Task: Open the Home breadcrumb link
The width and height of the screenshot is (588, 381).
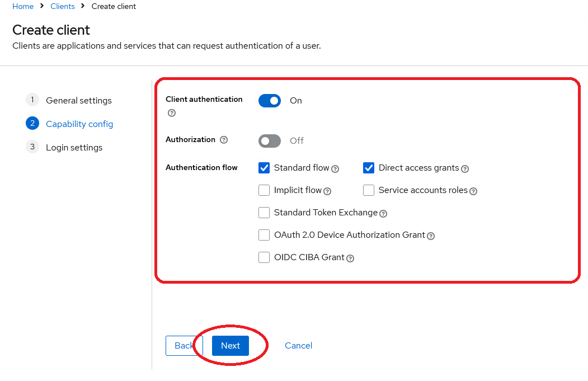Action: coord(22,6)
